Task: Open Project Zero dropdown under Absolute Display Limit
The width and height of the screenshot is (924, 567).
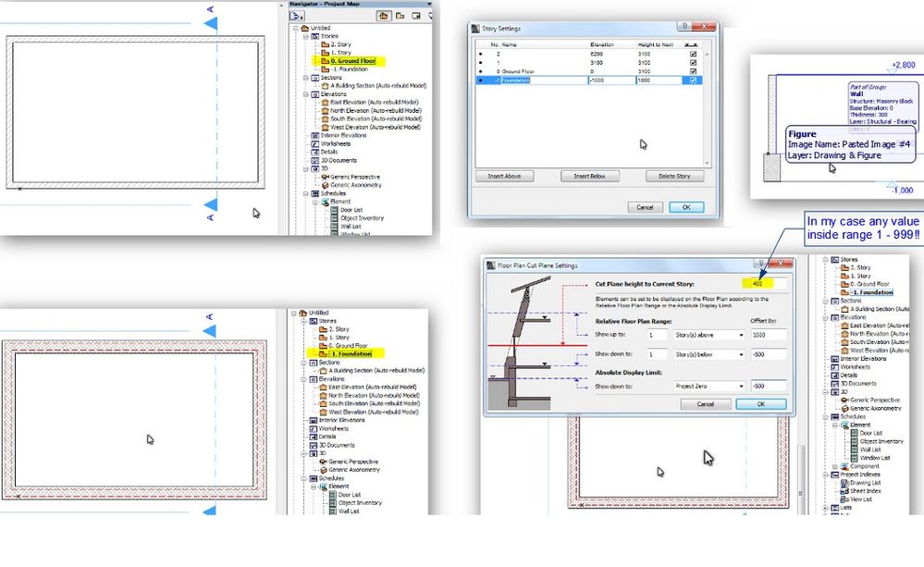Action: [709, 386]
